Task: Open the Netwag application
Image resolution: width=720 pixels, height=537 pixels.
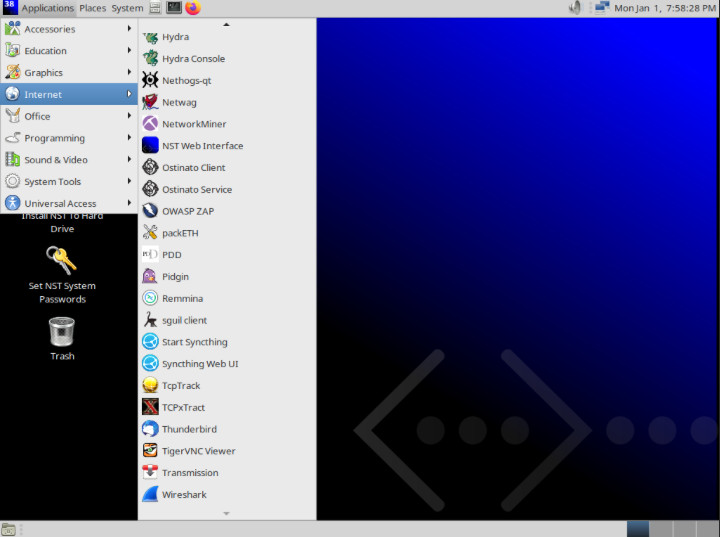Action: (x=227, y=102)
